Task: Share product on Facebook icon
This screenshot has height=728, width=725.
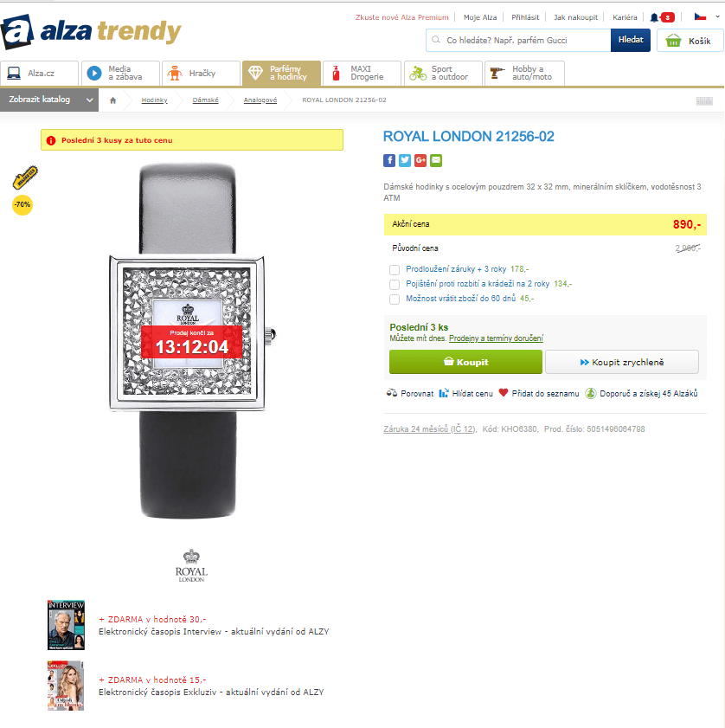Action: click(389, 161)
